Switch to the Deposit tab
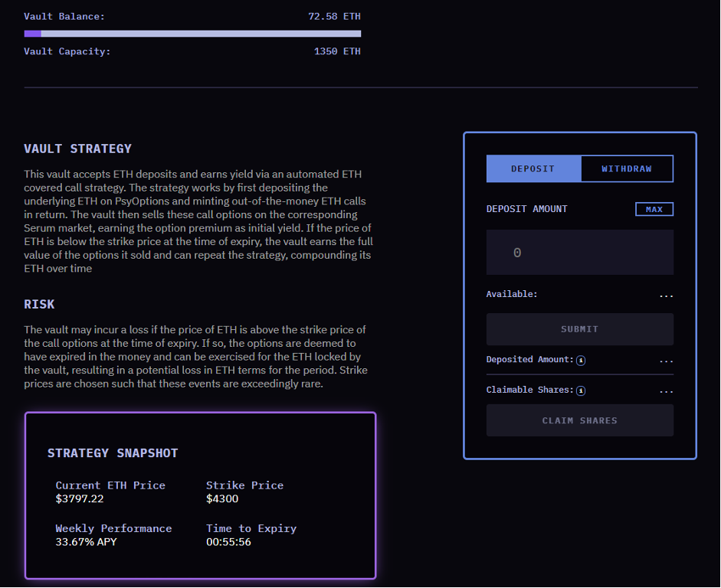This screenshot has height=588, width=721. [533, 169]
